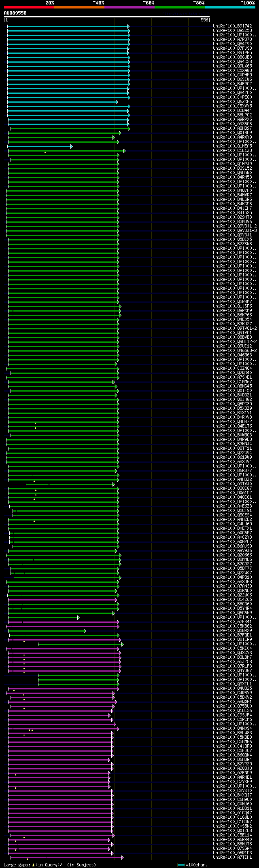The image size is (259, 868).
Task: Select the UniRef100_C4LU65 label
Action: click(232, 524)
